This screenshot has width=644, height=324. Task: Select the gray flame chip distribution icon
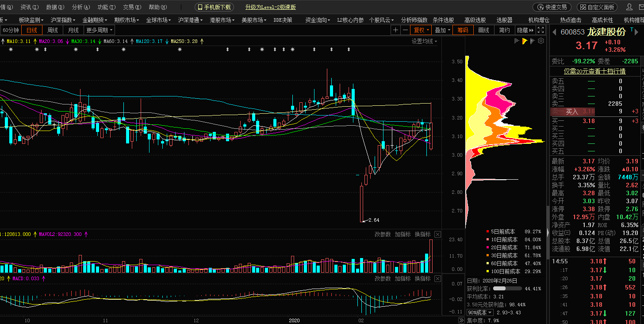[x=532, y=41]
